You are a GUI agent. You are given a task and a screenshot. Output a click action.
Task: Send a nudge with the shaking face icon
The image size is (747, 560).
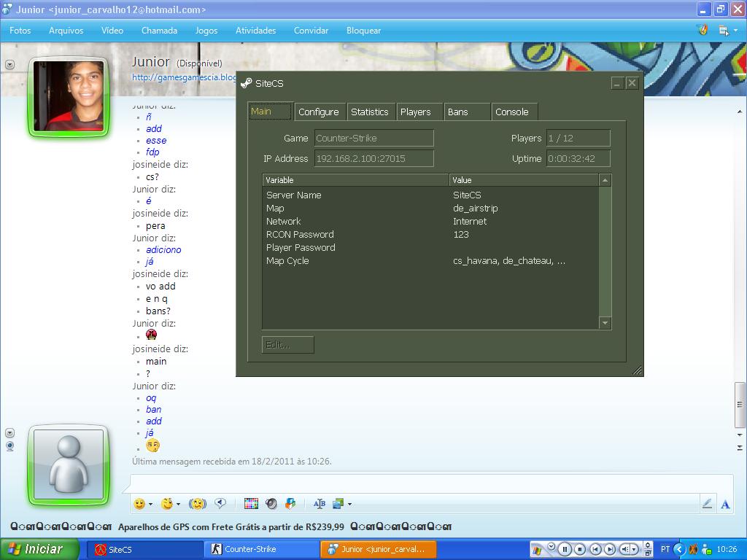tap(198, 504)
